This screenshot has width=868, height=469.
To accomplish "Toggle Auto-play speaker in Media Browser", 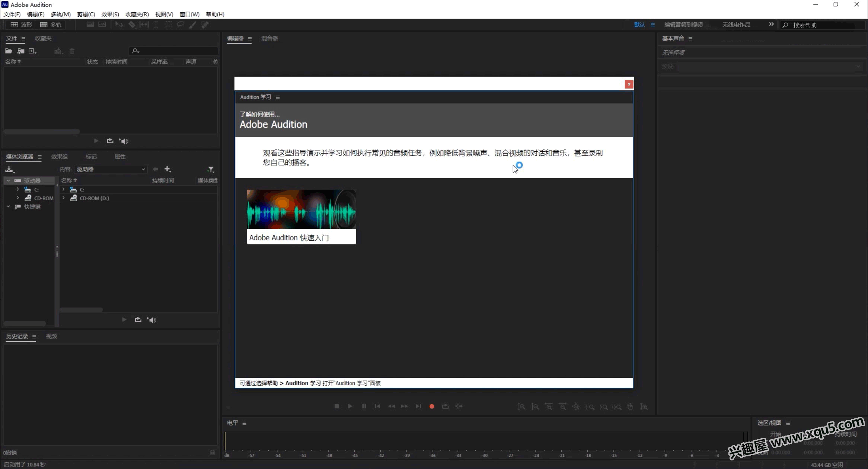I will (151, 320).
